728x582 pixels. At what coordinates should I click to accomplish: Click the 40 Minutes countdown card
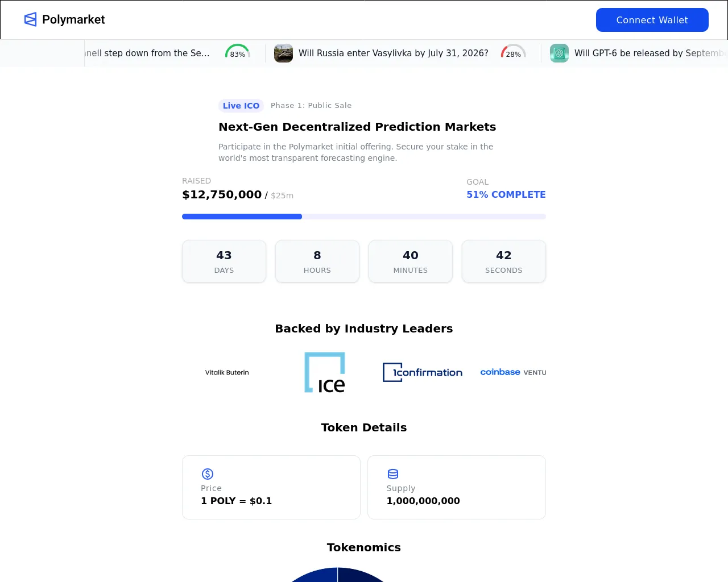[x=411, y=261]
